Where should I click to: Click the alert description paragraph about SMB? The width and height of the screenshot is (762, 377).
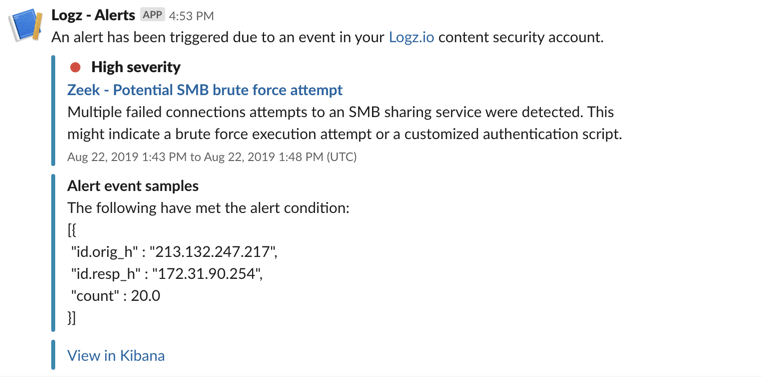coord(345,123)
